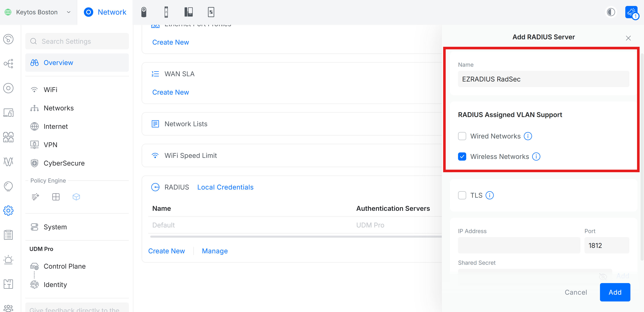Expand the Network Lists section

[186, 124]
